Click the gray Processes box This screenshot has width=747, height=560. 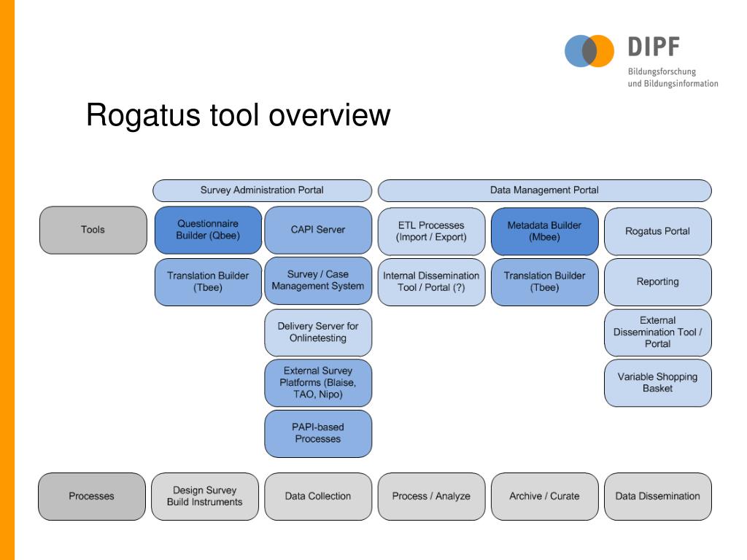pyautogui.click(x=92, y=496)
